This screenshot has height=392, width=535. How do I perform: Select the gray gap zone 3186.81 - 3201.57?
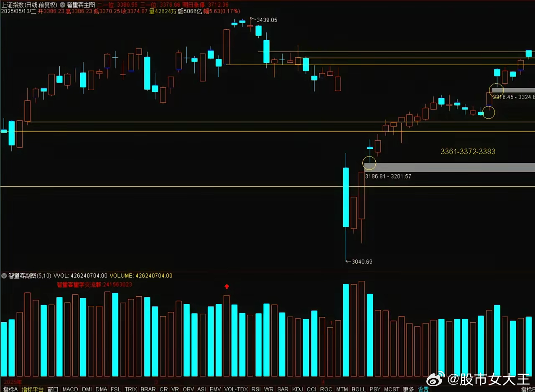pos(449,167)
